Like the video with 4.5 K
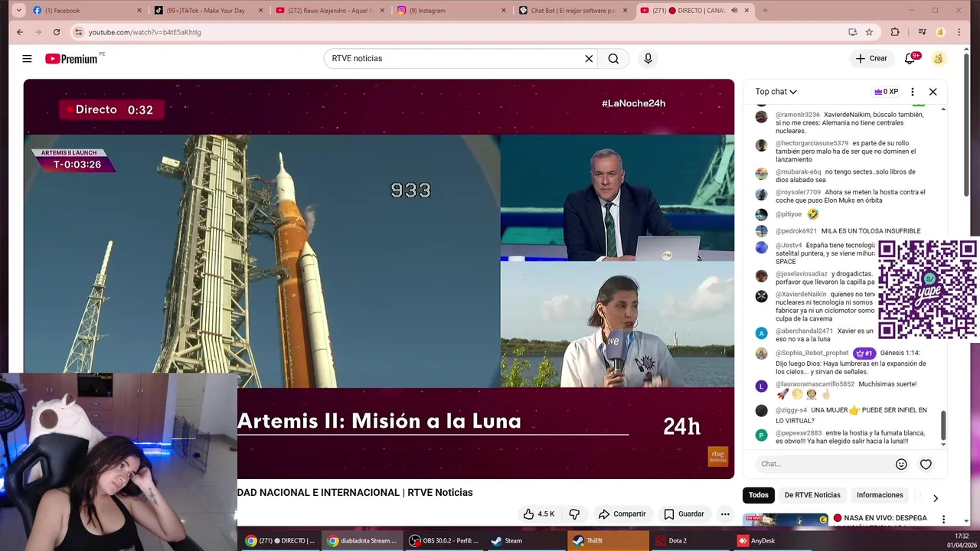The image size is (980, 551). coord(539,514)
